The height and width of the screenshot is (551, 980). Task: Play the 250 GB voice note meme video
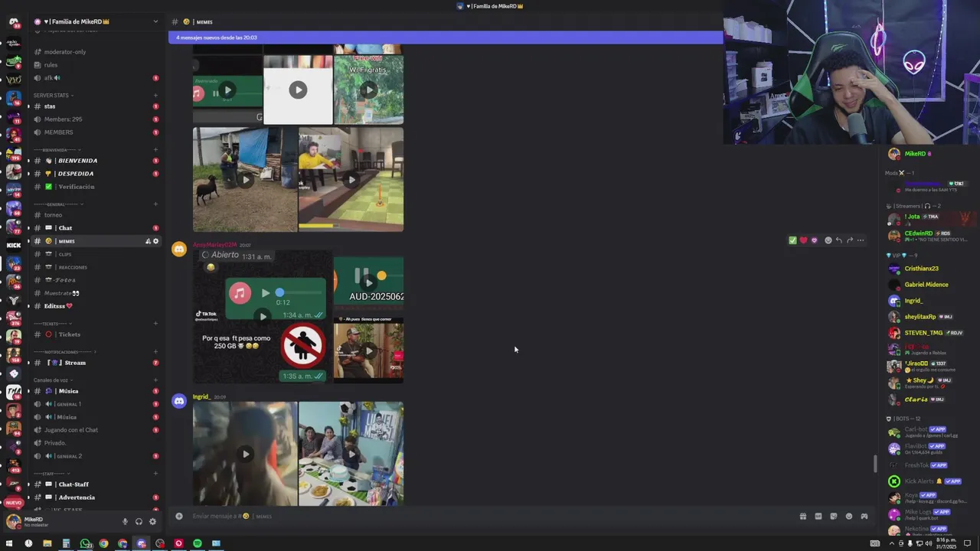click(263, 317)
